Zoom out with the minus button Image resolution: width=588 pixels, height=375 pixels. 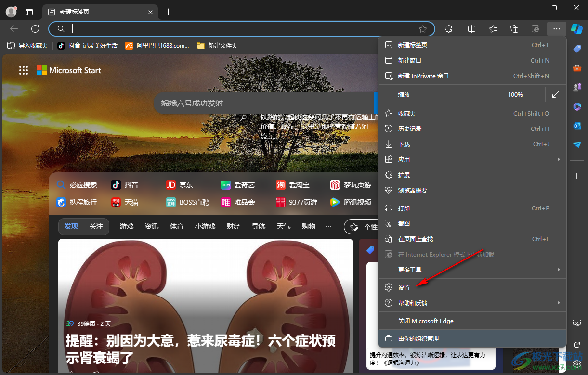pyautogui.click(x=496, y=94)
